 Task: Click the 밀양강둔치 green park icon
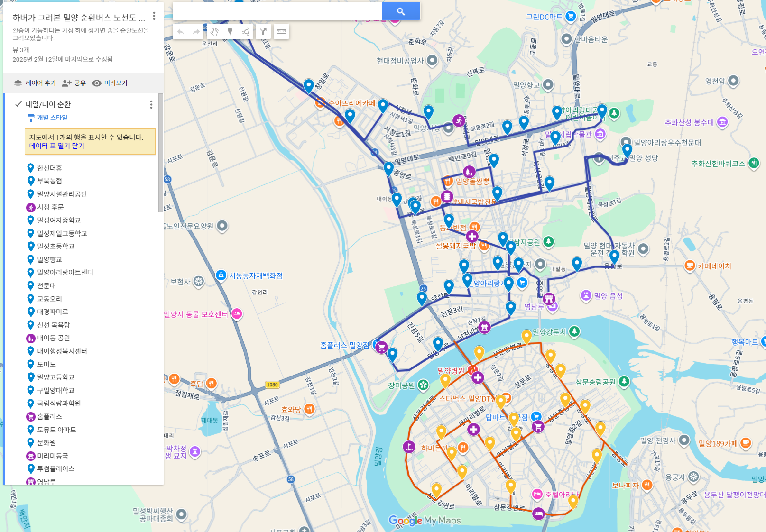pyautogui.click(x=574, y=331)
